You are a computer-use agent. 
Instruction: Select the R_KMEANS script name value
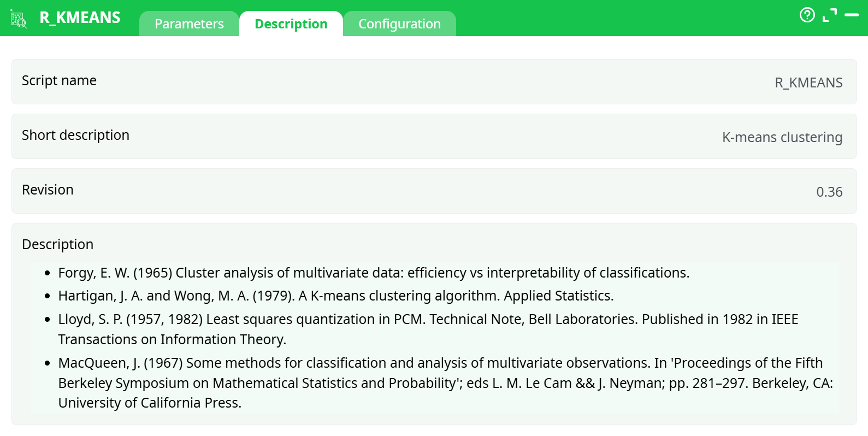click(808, 83)
